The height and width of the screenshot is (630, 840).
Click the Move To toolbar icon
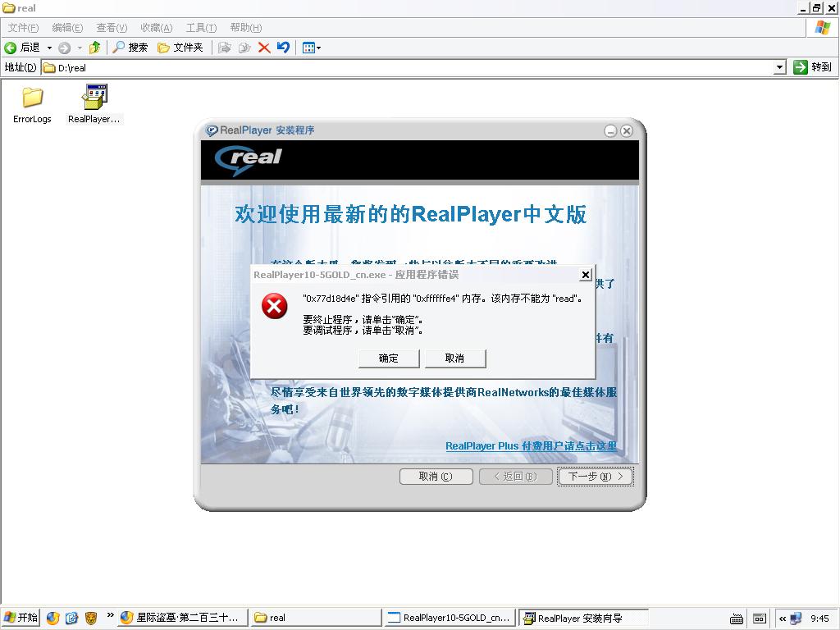point(225,48)
